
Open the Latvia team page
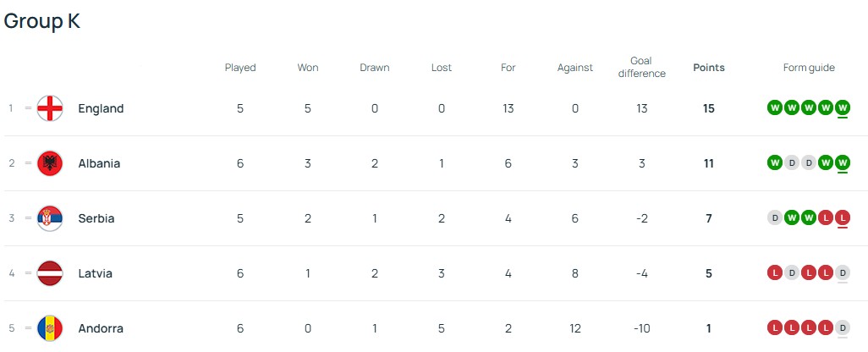[95, 273]
